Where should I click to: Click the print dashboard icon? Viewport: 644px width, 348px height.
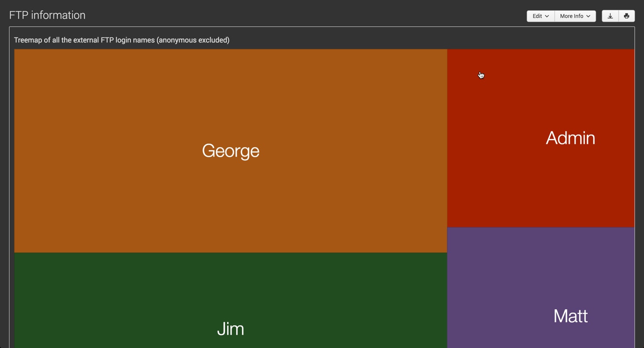pyautogui.click(x=627, y=16)
